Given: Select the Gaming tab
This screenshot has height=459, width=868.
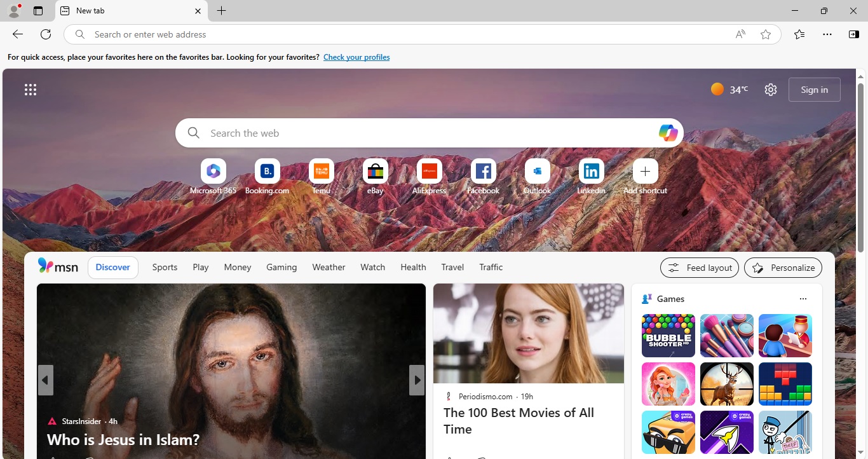Looking at the screenshot, I should click(281, 267).
